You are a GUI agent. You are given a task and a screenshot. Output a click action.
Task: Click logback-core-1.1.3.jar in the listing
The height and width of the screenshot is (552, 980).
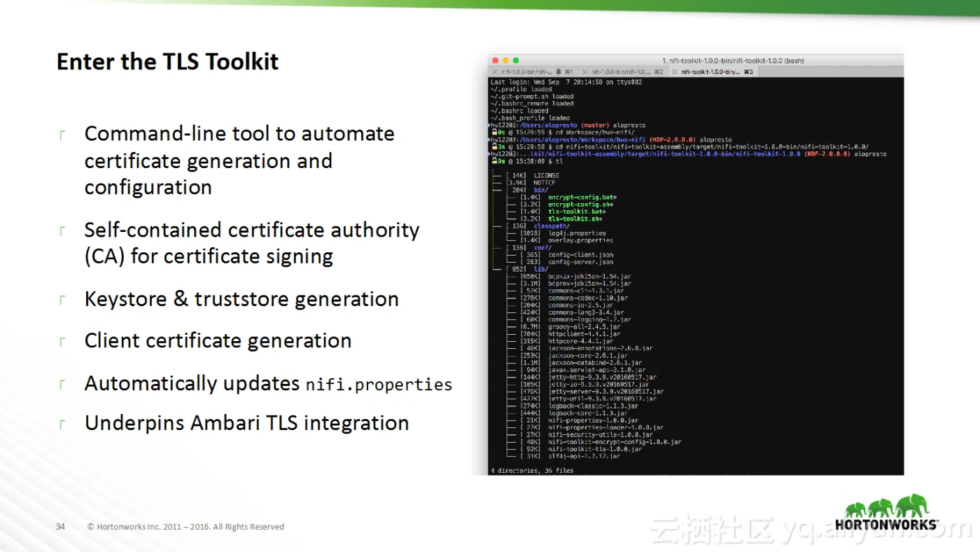[588, 413]
